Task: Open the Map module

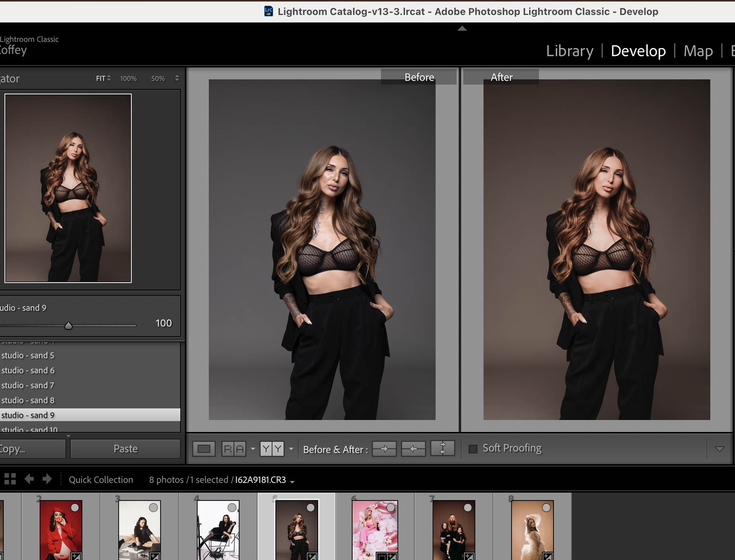Action: click(x=698, y=51)
